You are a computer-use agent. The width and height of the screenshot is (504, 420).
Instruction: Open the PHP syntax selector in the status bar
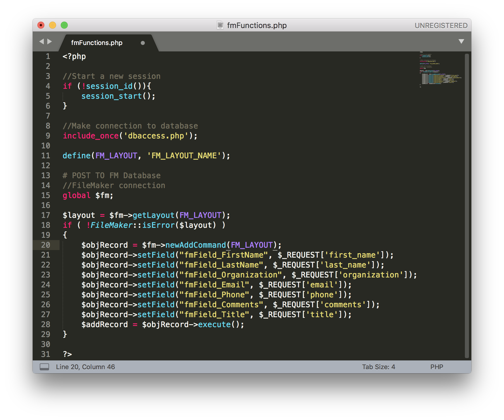tap(437, 367)
